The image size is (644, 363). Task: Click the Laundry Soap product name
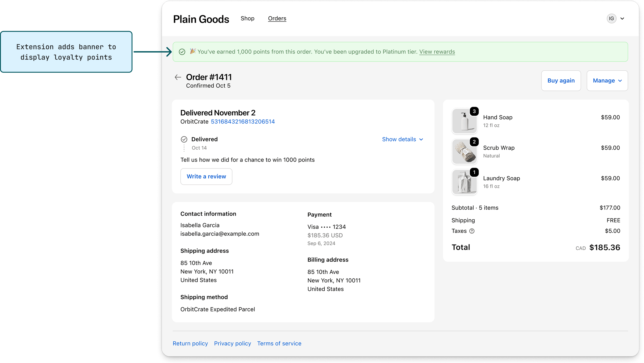(x=502, y=178)
